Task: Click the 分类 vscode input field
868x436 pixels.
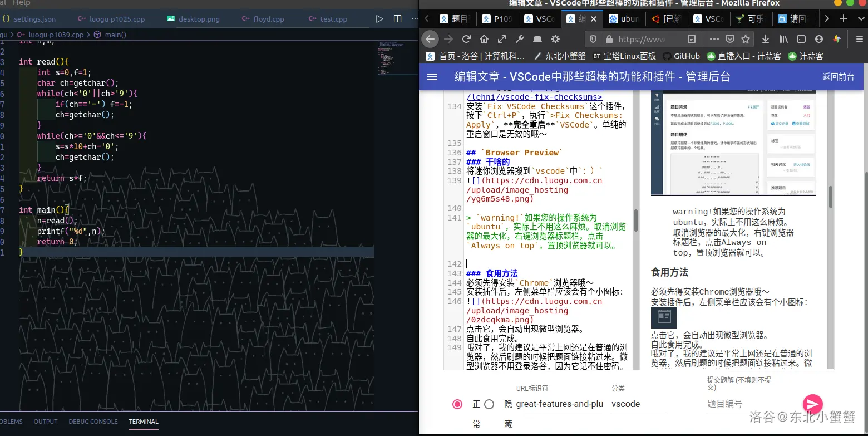Action: tap(639, 404)
